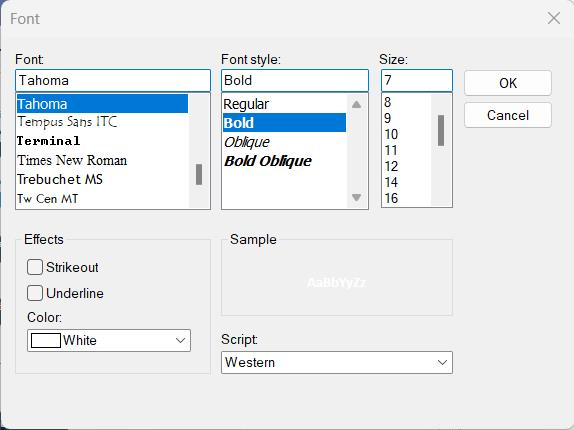Screen dimensions: 574x430
Task: Select Tw Cen MT font
Action: [102, 198]
